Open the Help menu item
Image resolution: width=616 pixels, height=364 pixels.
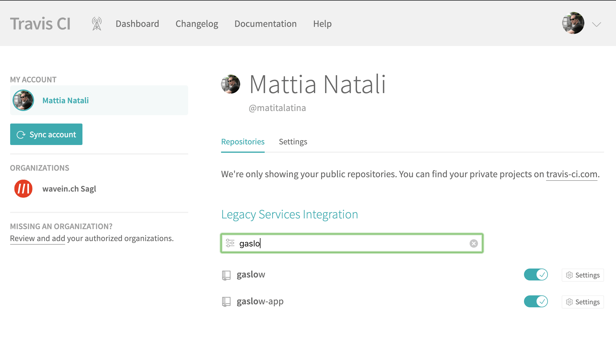coord(322,24)
